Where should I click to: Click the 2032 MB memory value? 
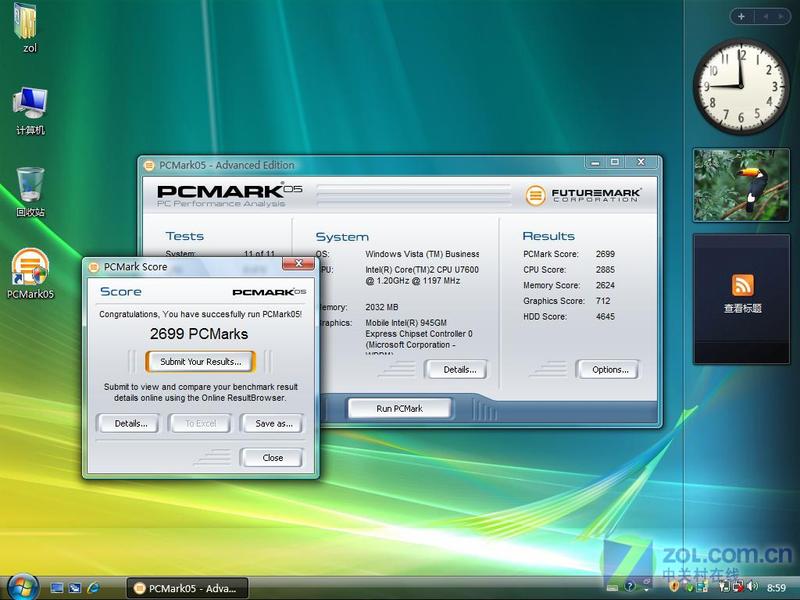[x=382, y=307]
